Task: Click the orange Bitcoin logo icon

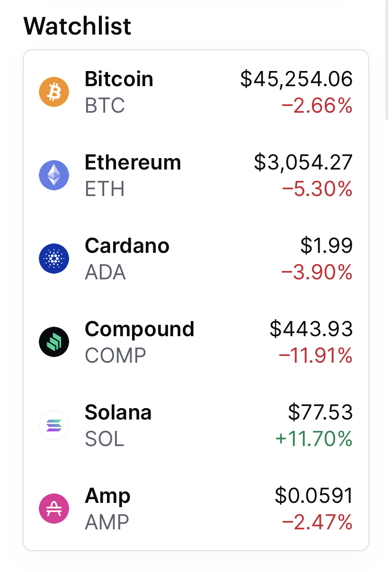Action: 54,92
